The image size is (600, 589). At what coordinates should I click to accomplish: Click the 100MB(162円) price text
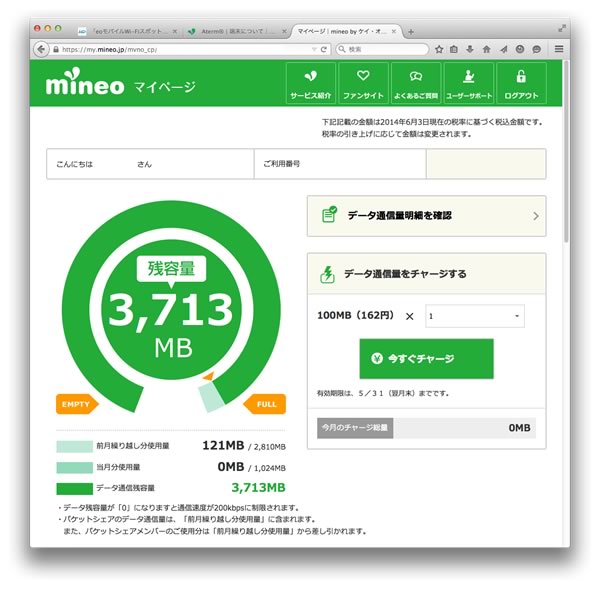[355, 315]
